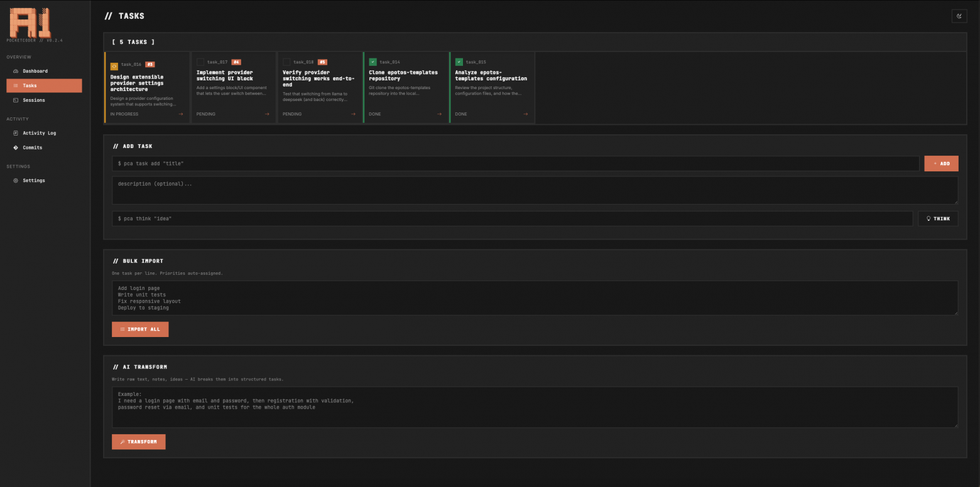Click the PENDING status on task_018
The height and width of the screenshot is (487, 980).
(292, 114)
